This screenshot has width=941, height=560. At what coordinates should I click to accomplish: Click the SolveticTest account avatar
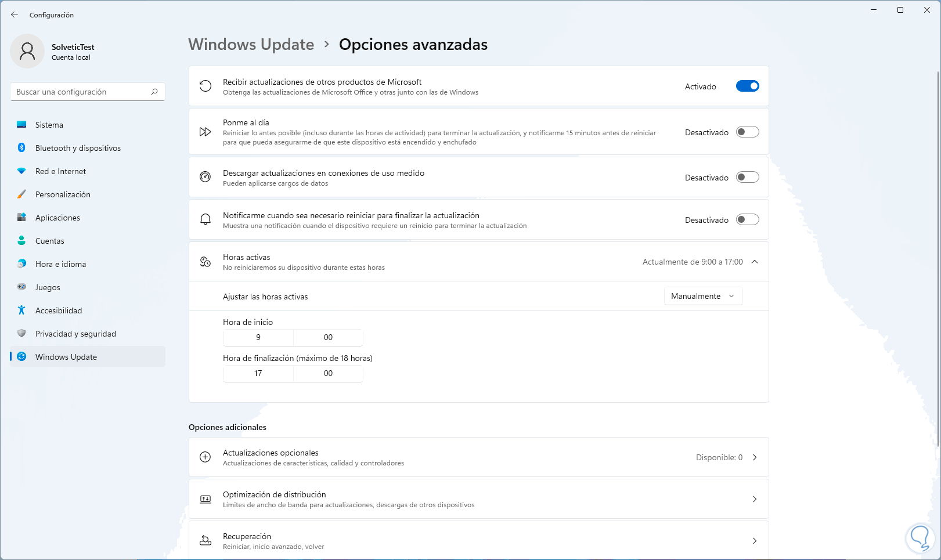tap(27, 51)
